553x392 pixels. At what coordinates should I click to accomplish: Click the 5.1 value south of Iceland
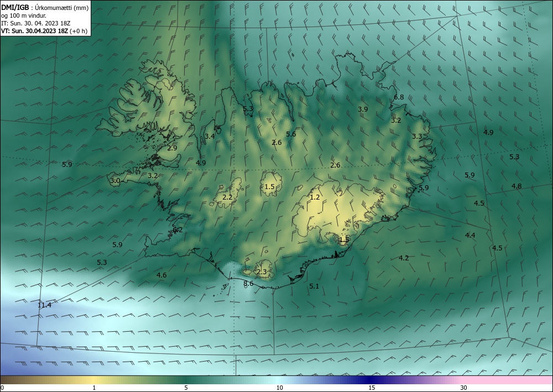point(314,286)
